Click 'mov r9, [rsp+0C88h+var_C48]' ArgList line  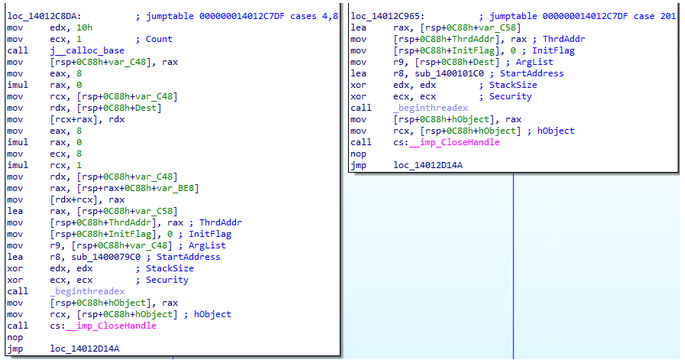[117, 246]
